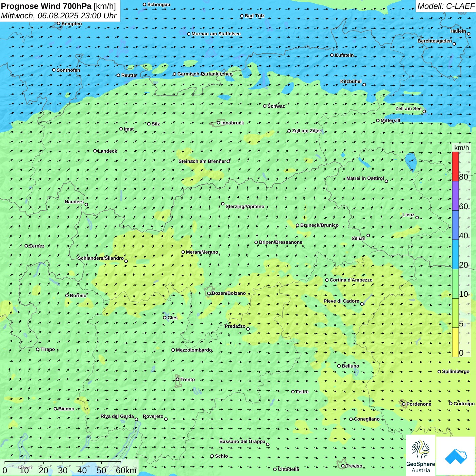
Task: Click the red 80 km/h legend color
Action: (455, 166)
